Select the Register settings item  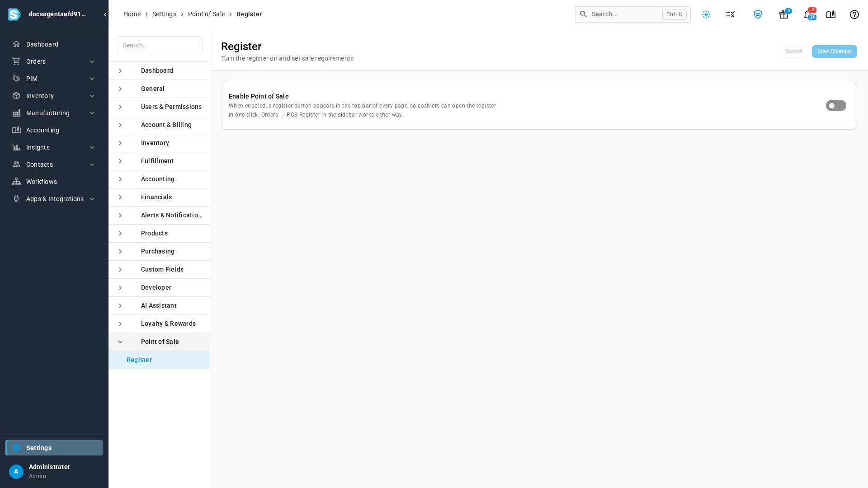[x=159, y=360]
